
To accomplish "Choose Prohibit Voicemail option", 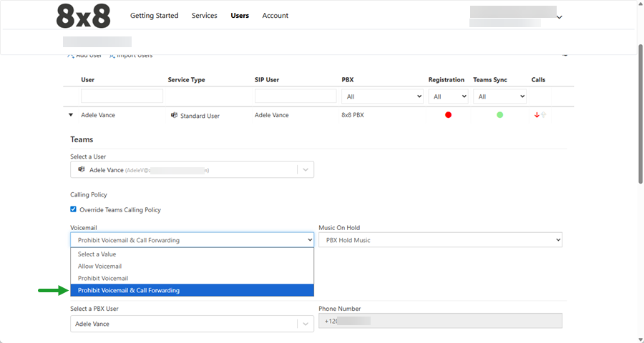I will [103, 278].
